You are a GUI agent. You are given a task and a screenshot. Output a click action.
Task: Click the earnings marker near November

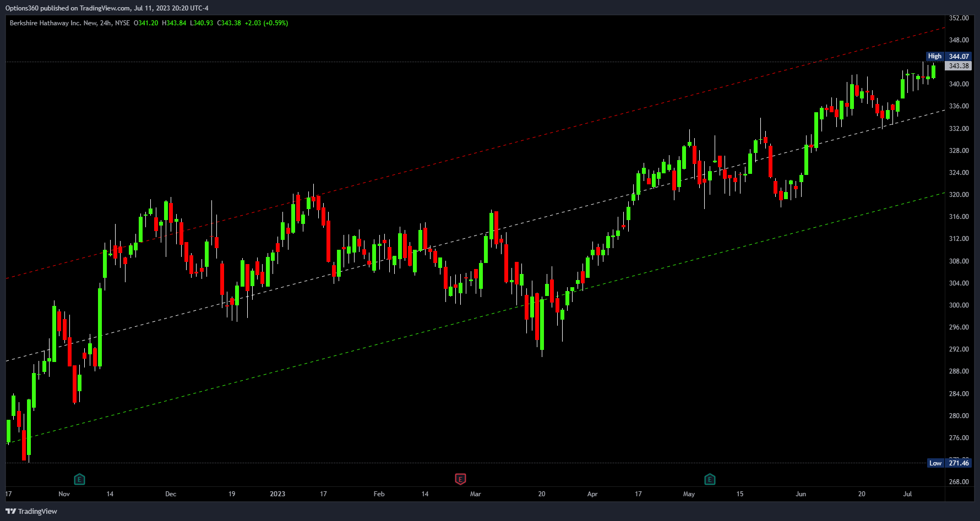[x=79, y=479]
